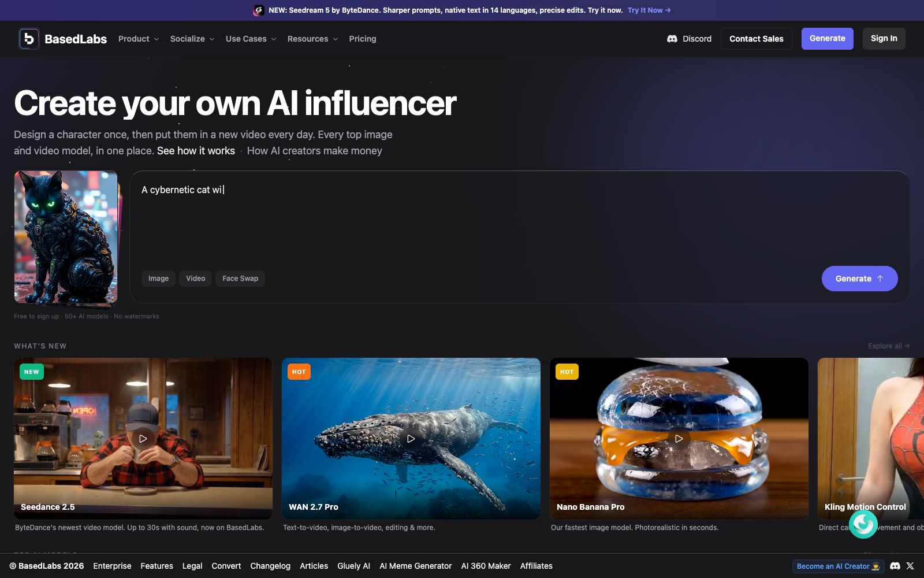
Task: Open How AI creators make money link
Action: 315,151
